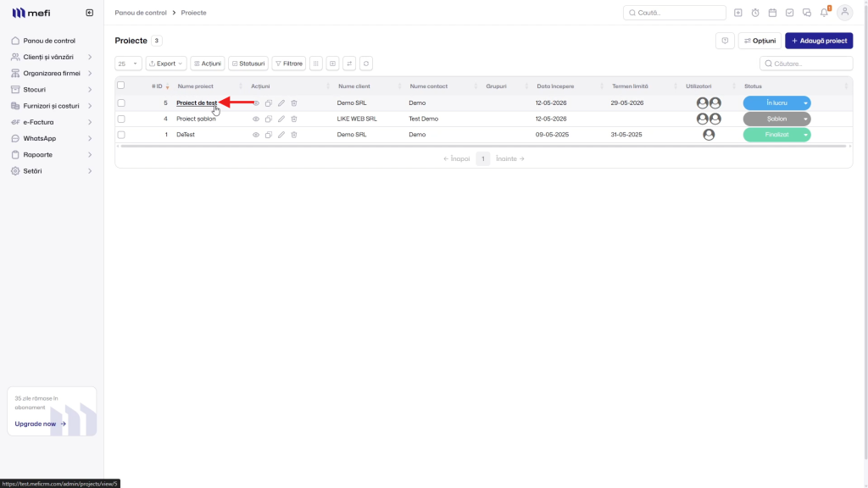Open the În lucru status dropdown arrow

click(x=805, y=103)
